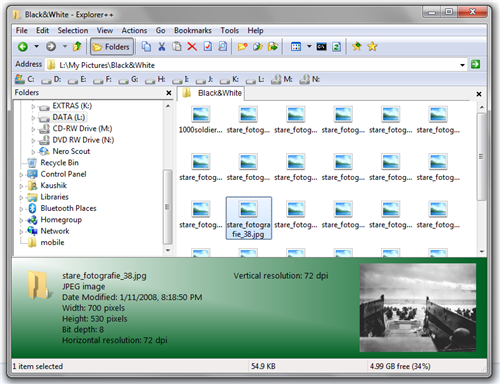The height and width of the screenshot is (384, 500).
Task: Expand the CD-RW Drive (M:) node
Action: [x=33, y=129]
